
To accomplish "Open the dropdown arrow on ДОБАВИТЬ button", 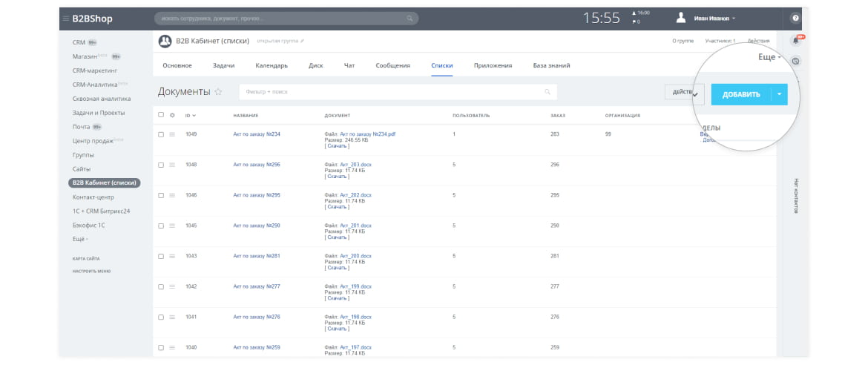I will 779,94.
